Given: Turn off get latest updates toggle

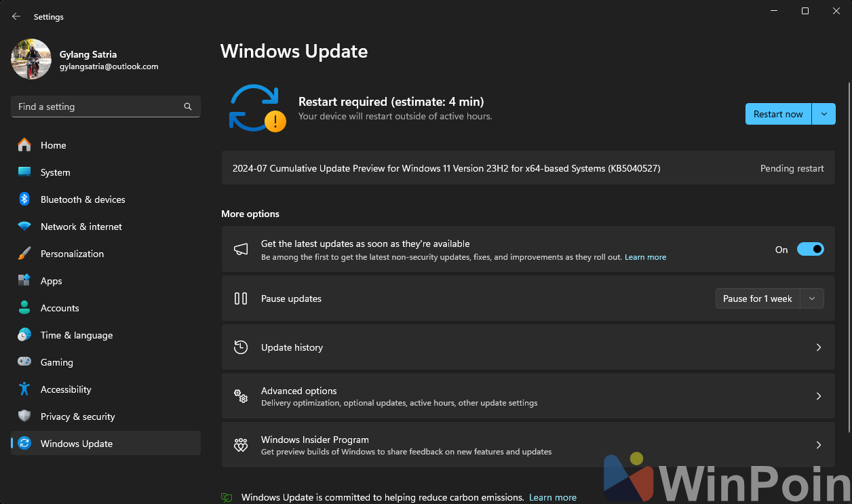Looking at the screenshot, I should [810, 250].
